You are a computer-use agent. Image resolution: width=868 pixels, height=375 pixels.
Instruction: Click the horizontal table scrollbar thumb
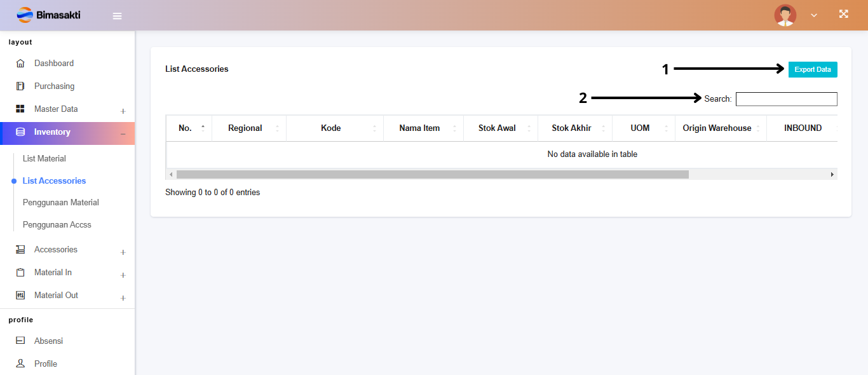[x=432, y=174]
